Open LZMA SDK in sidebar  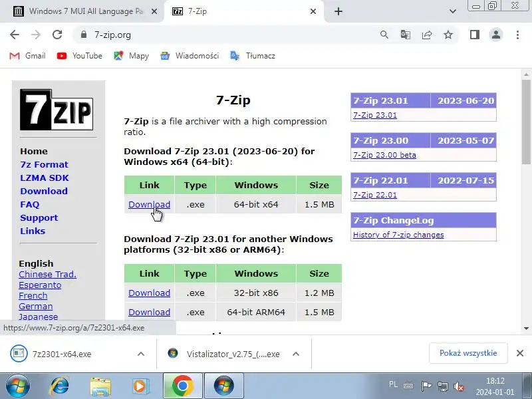pyautogui.click(x=45, y=178)
